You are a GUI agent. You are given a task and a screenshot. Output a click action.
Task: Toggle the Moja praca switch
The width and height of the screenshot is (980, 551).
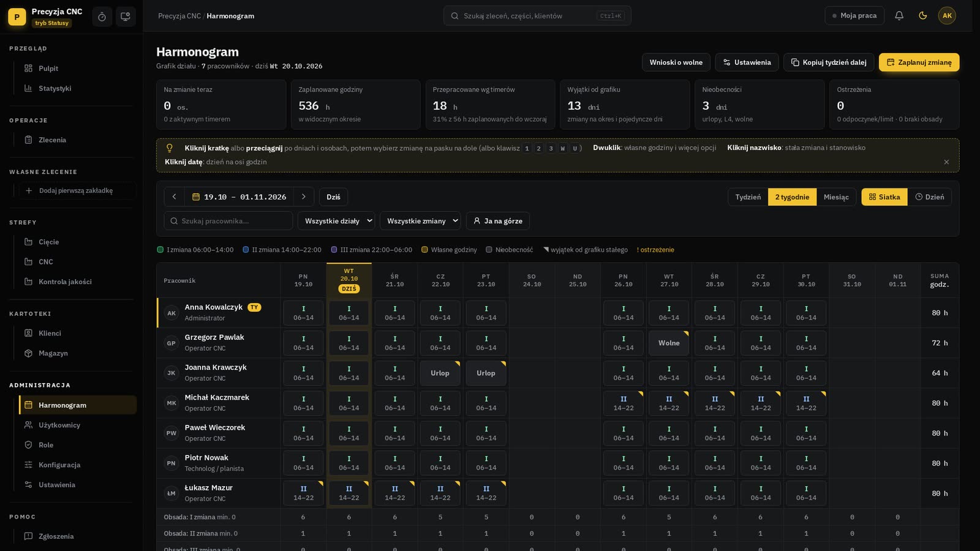click(854, 16)
